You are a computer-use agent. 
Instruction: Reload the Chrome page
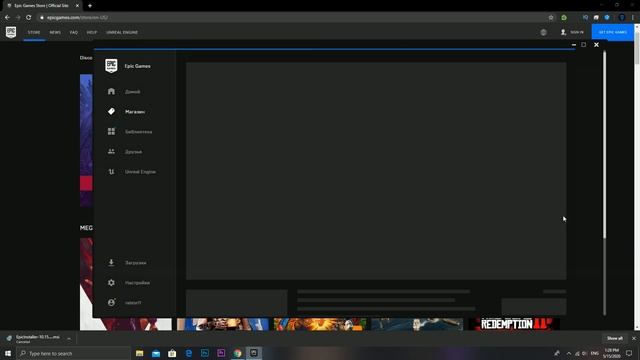[29, 18]
